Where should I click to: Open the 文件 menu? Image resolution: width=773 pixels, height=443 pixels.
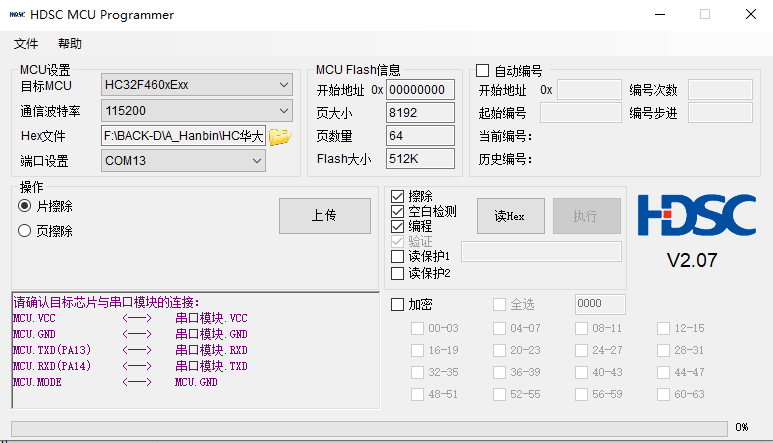pyautogui.click(x=26, y=44)
